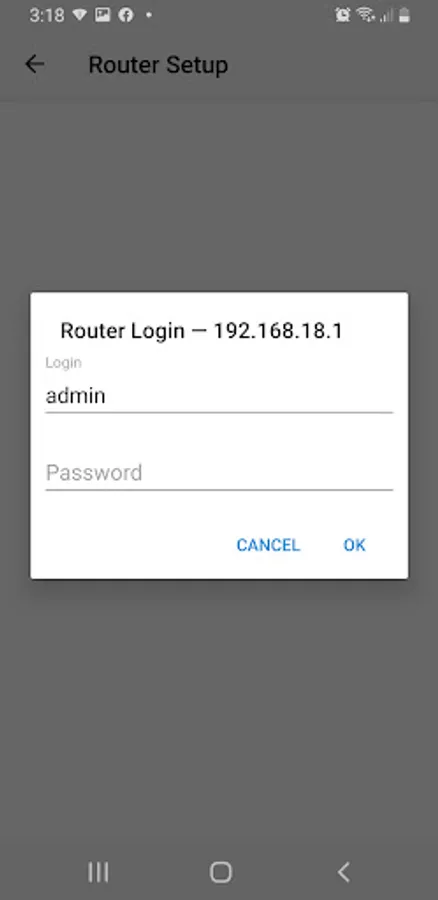Tap the Wi-Fi signal status icon
Image resolution: width=438 pixels, height=900 pixels.
365,15
